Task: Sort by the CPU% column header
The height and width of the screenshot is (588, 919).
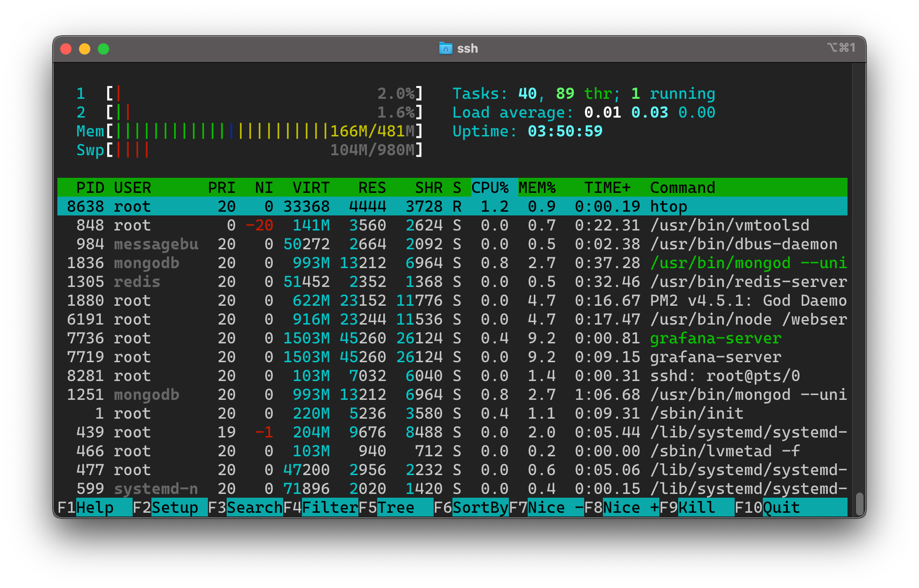Action: pyautogui.click(x=490, y=188)
